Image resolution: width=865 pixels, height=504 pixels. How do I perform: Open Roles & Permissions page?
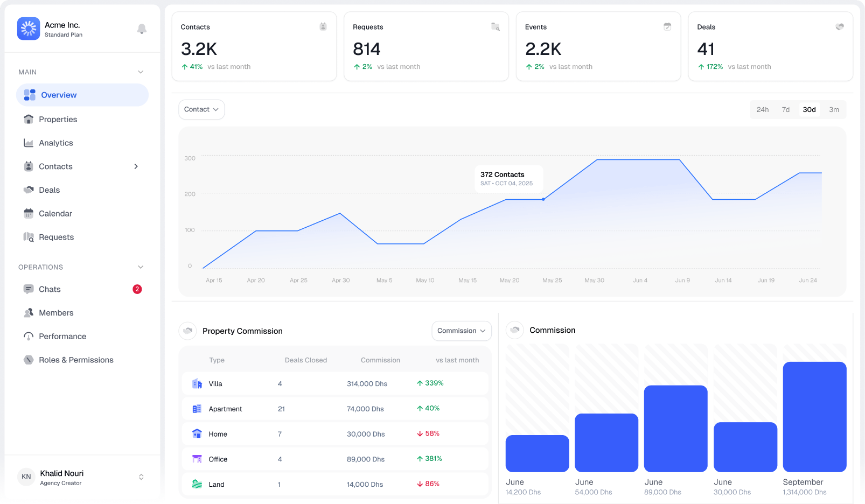click(x=76, y=360)
